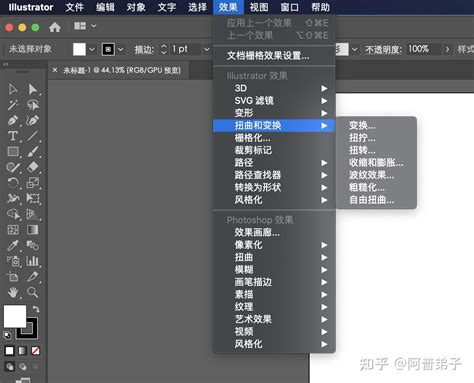Select the Rotate tool
Viewport: 474px width, 383px height.
click(13, 183)
